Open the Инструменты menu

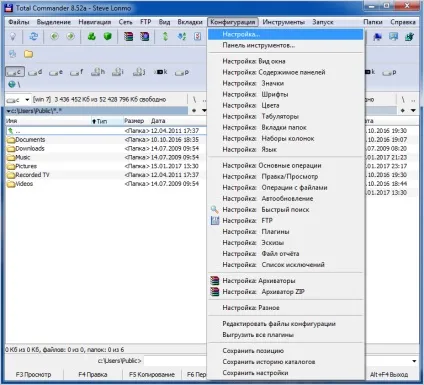pyautogui.click(x=283, y=22)
